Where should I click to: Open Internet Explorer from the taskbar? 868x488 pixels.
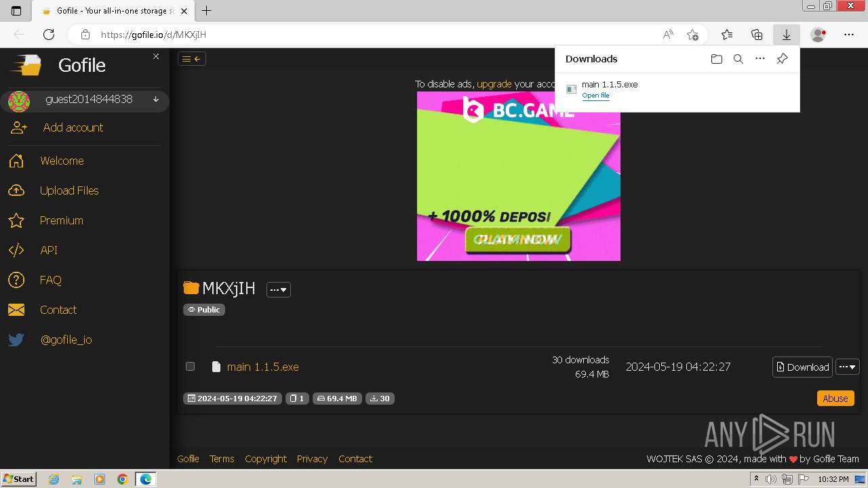54,479
